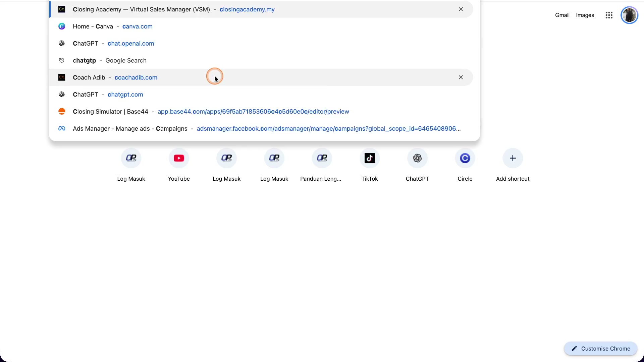Click the chat.openai.com ChatGPT favicon
The width and height of the screenshot is (644, 362).
click(62, 44)
